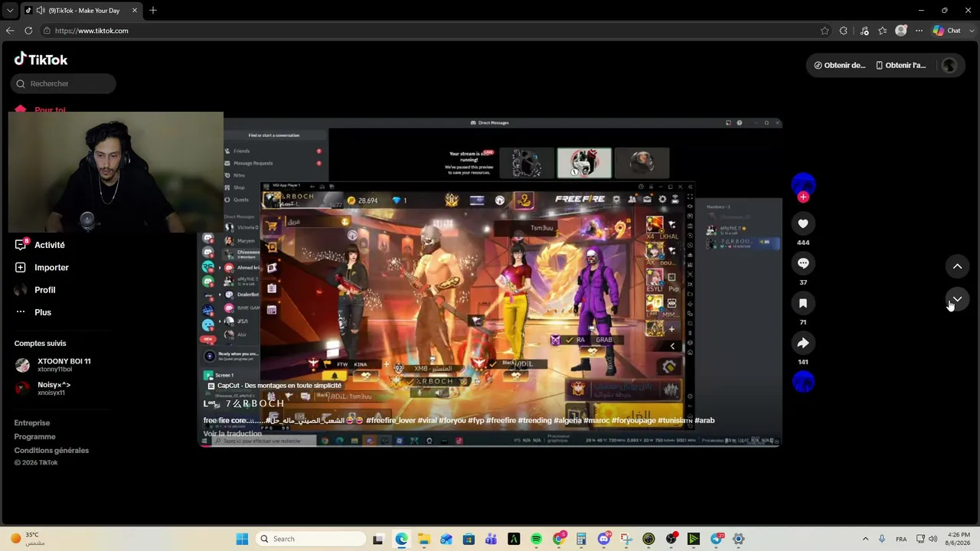Open the CapCut montage link
Screen dimensions: 980x551
(x=275, y=386)
